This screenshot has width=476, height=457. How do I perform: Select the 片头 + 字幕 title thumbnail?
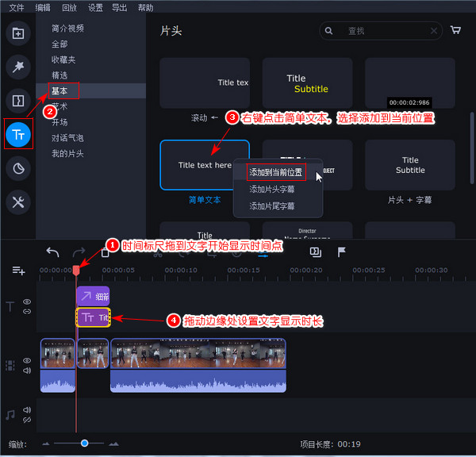(x=410, y=165)
